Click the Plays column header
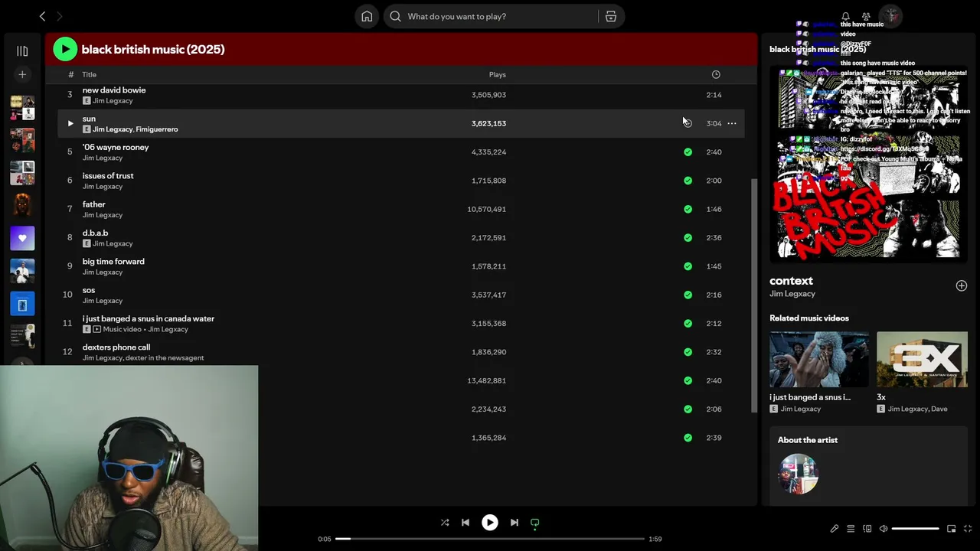 click(498, 74)
